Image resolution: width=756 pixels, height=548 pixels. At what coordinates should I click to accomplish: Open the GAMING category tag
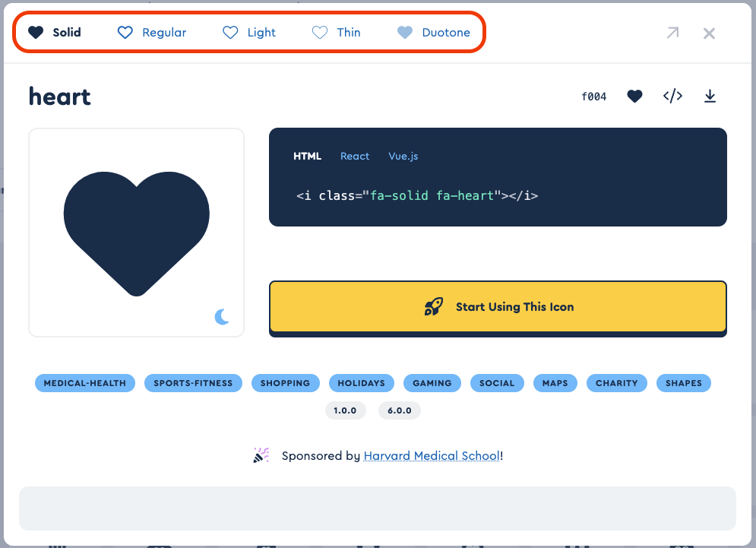click(x=432, y=383)
